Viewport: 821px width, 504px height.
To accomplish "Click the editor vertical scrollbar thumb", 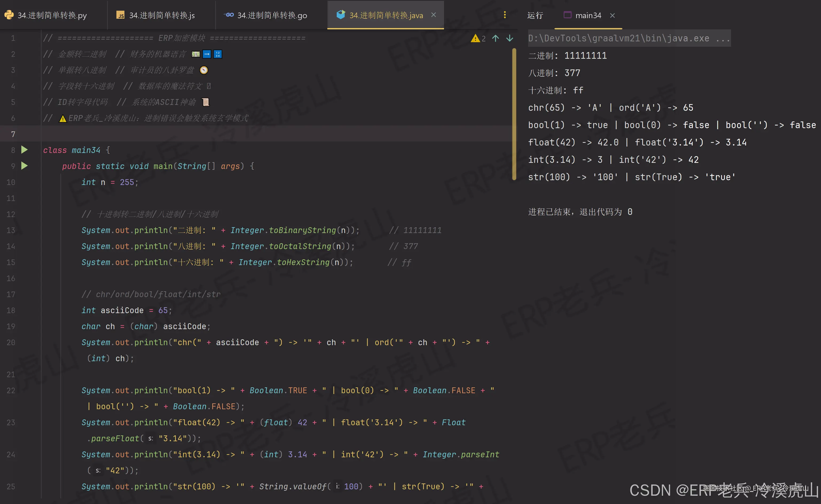I will tap(514, 113).
